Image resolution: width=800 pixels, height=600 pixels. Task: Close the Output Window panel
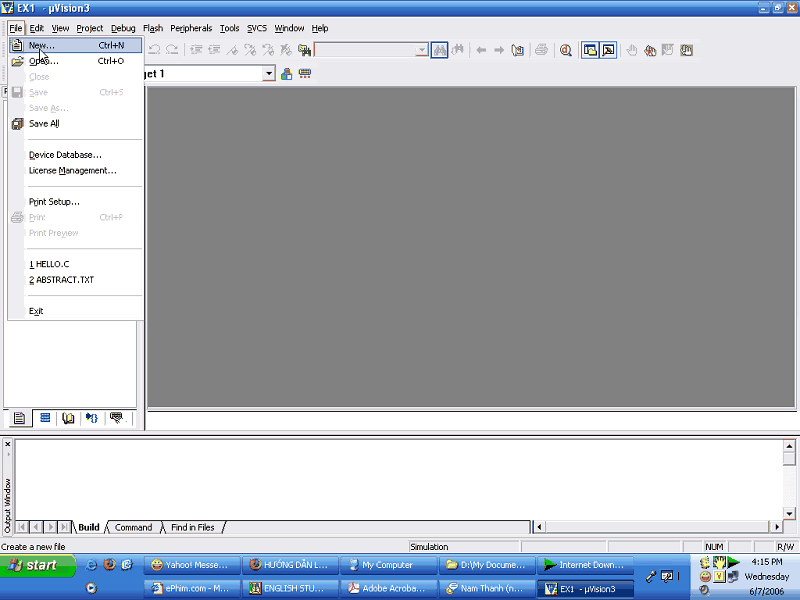tap(8, 444)
